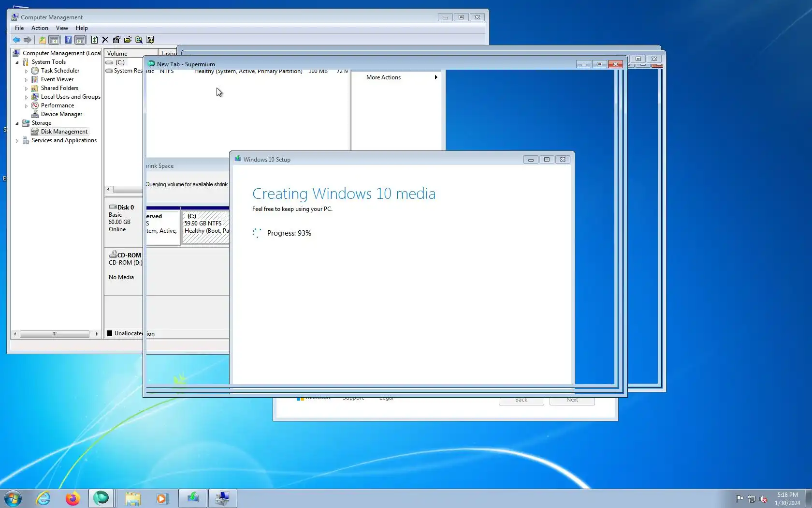Open the Action menu
Image resolution: width=812 pixels, height=508 pixels.
(40, 28)
